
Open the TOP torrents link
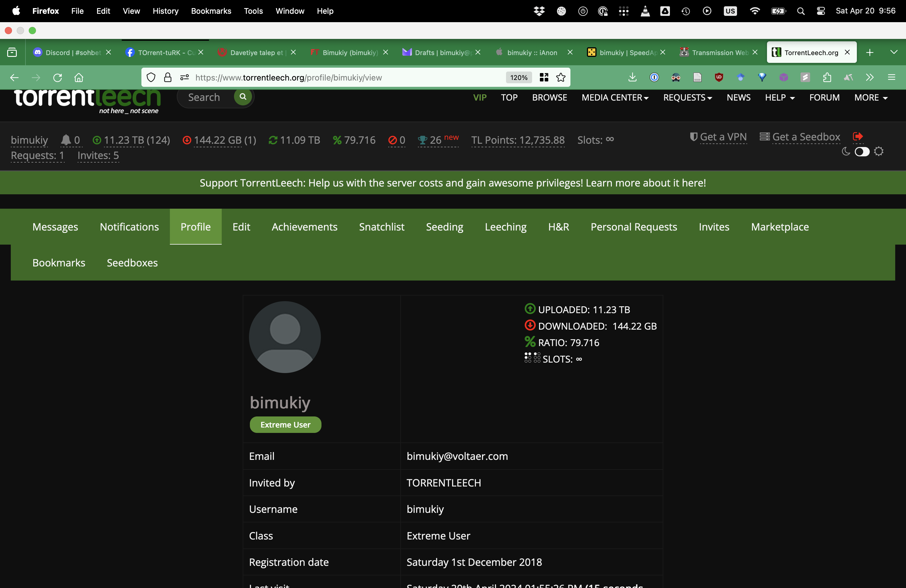(509, 98)
